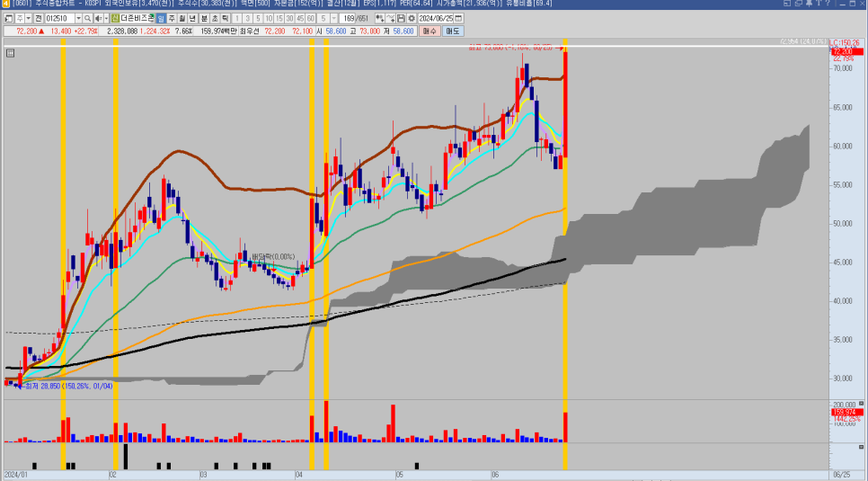The width and height of the screenshot is (868, 481).
Task: Click the change rate +22.79%
Action: coord(85,31)
